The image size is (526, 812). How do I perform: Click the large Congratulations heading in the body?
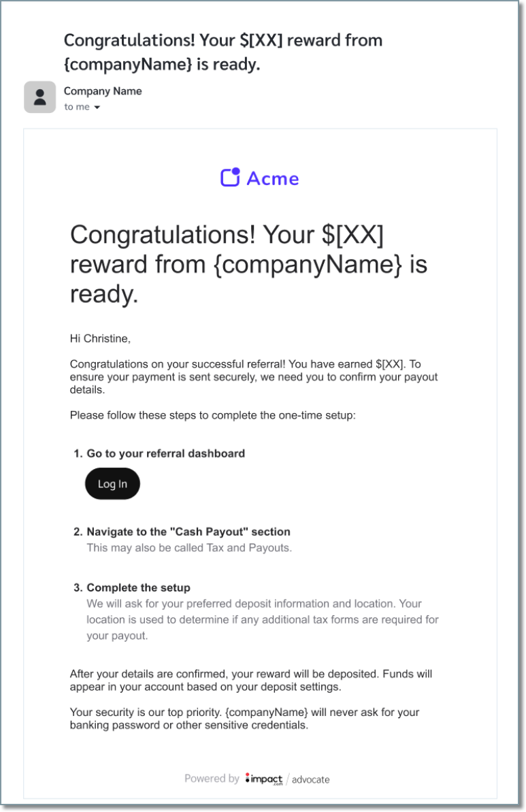[x=248, y=264]
